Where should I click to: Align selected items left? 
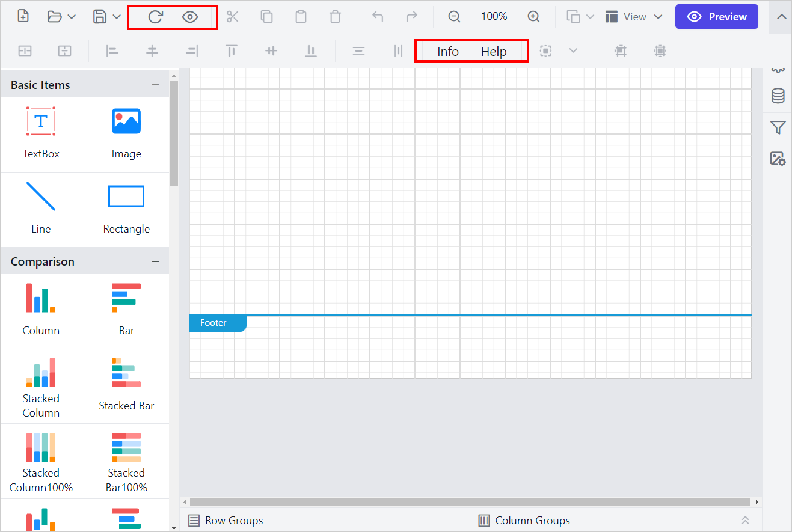pos(112,51)
